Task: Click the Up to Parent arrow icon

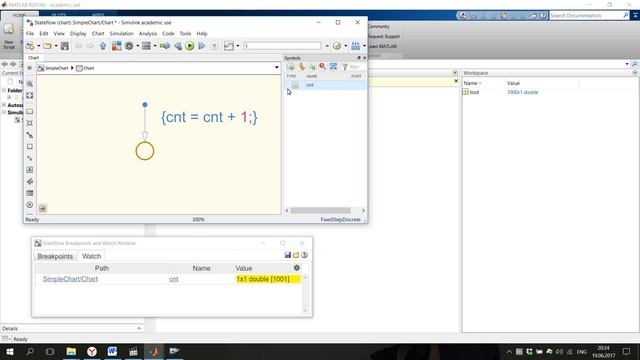Action: click(x=103, y=46)
